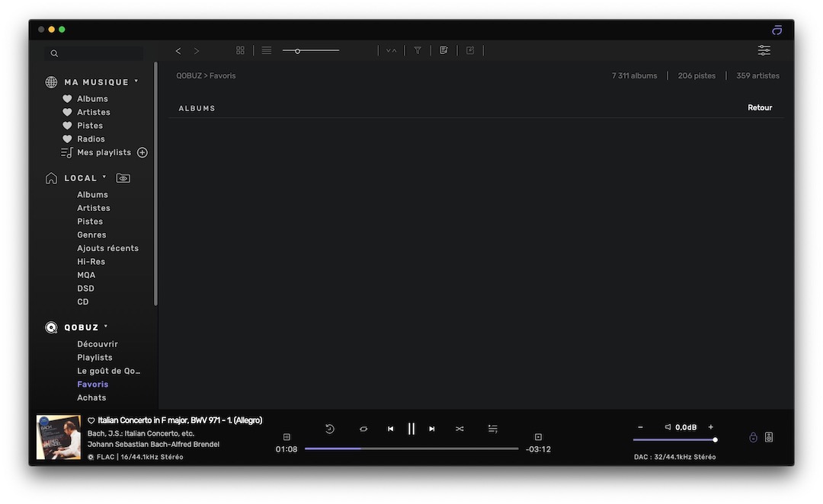Open the speaker output device icon
Image resolution: width=823 pixels, height=504 pixels.
(x=769, y=438)
